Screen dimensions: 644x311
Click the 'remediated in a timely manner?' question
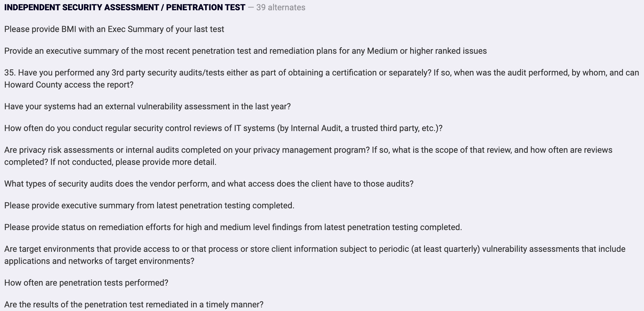(134, 304)
